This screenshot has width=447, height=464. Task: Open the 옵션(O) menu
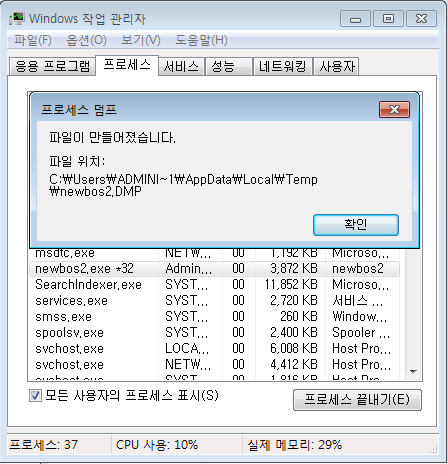coord(86,40)
